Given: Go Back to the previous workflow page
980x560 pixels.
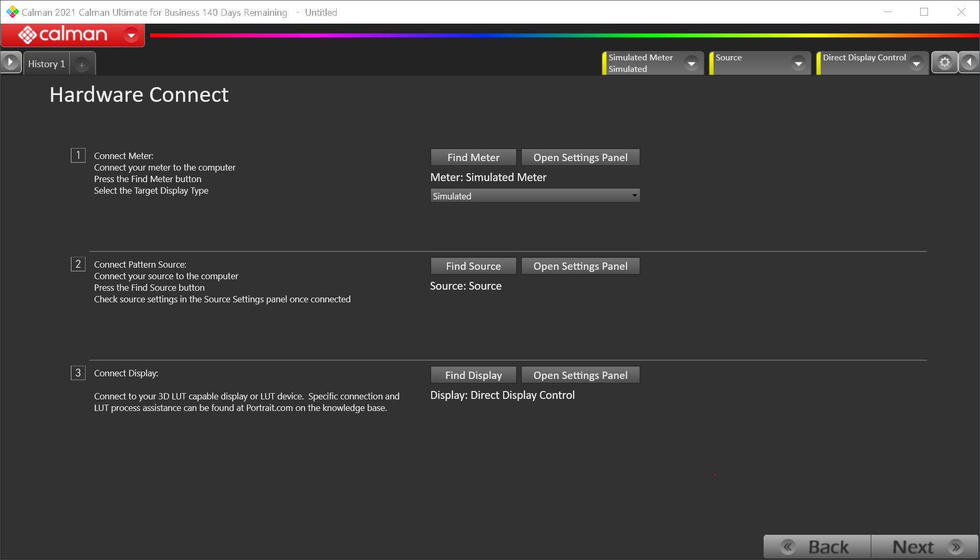Looking at the screenshot, I should click(x=817, y=547).
